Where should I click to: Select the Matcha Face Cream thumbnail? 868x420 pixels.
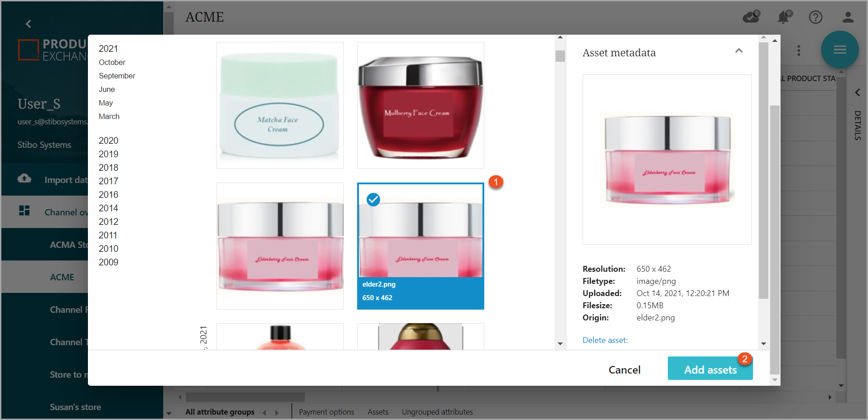[x=280, y=105]
